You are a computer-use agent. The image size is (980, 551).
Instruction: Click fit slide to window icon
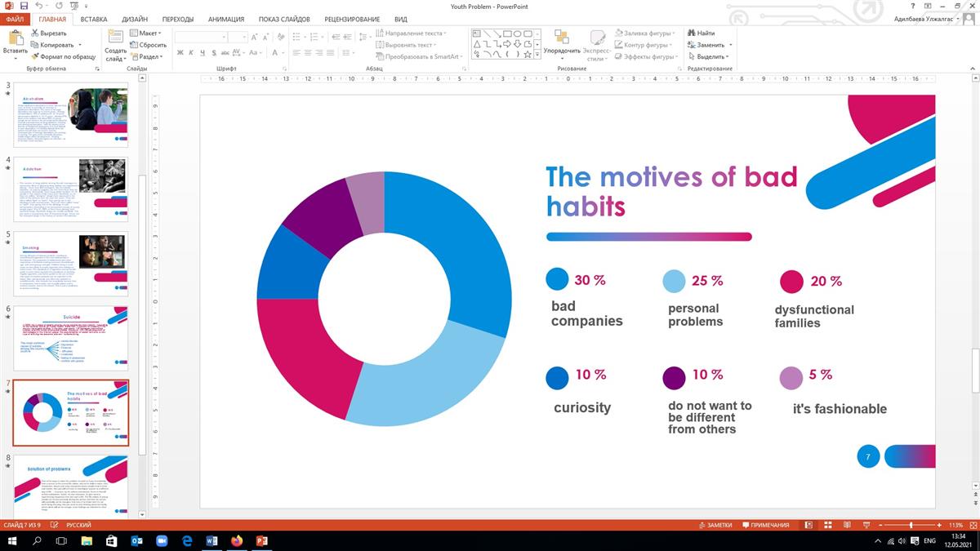(x=972, y=525)
